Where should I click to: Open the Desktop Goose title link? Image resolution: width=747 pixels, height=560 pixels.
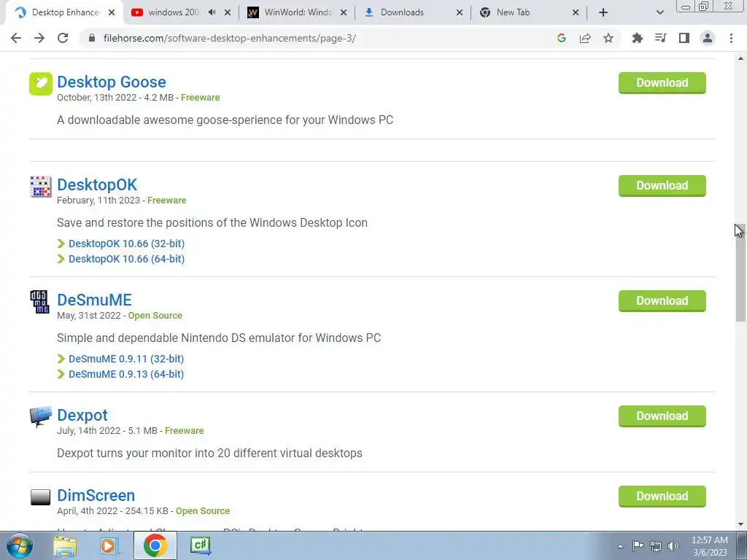coord(112,82)
